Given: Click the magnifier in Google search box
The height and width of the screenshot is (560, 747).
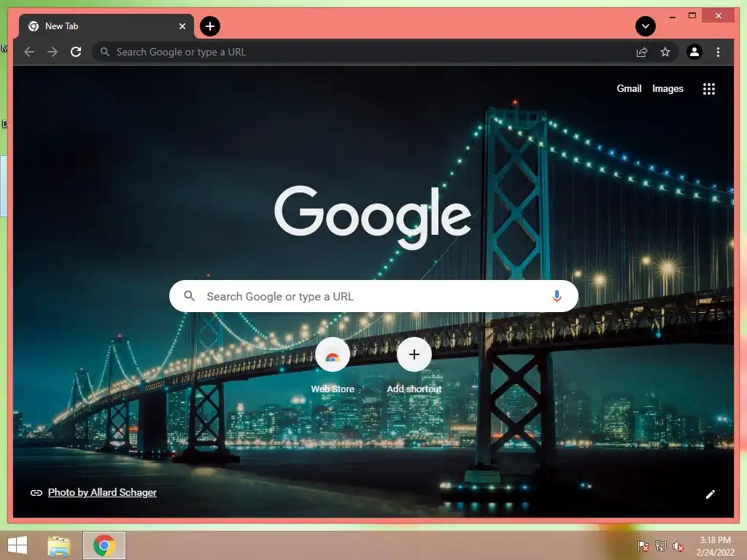Looking at the screenshot, I should pos(189,296).
